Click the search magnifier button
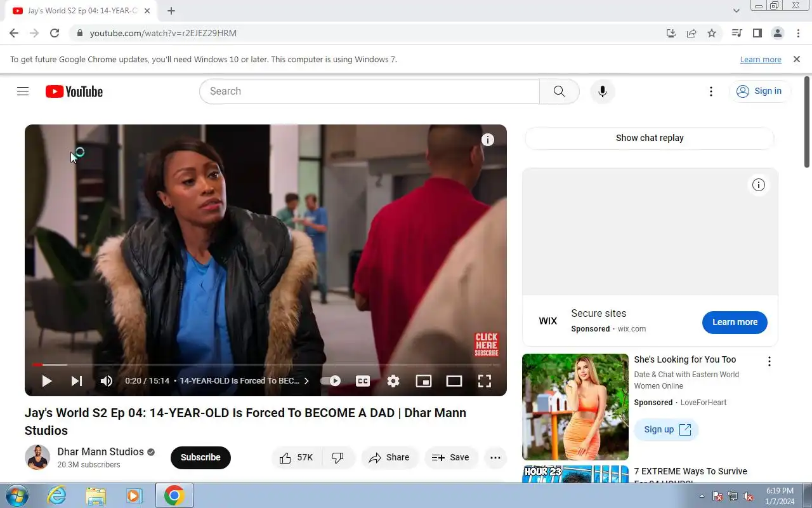 pyautogui.click(x=559, y=91)
